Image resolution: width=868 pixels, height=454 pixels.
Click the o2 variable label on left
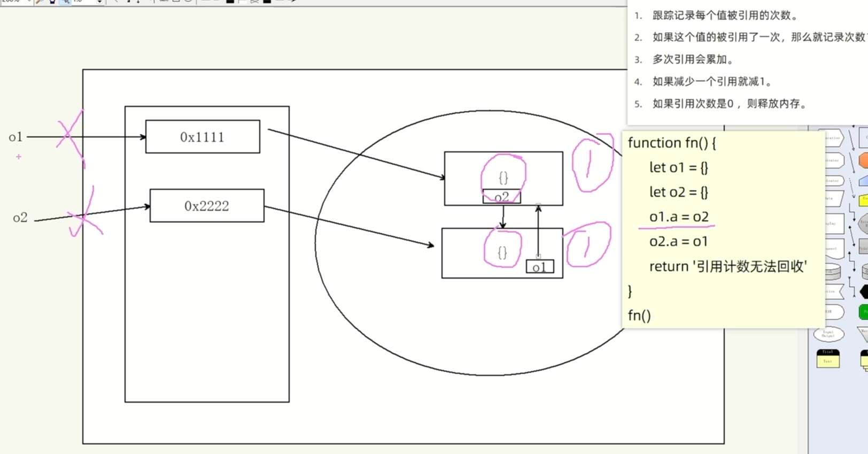click(20, 218)
